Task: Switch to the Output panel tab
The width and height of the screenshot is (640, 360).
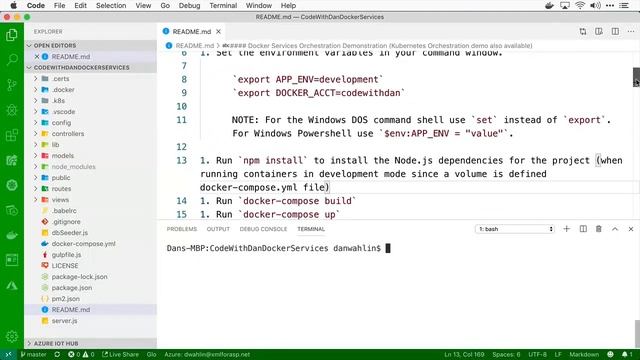Action: pos(218,229)
